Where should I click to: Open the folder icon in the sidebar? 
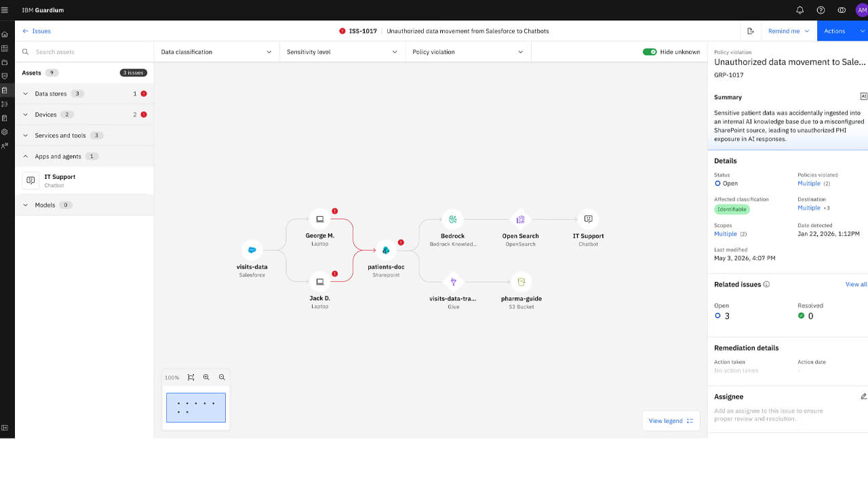tap(5, 62)
